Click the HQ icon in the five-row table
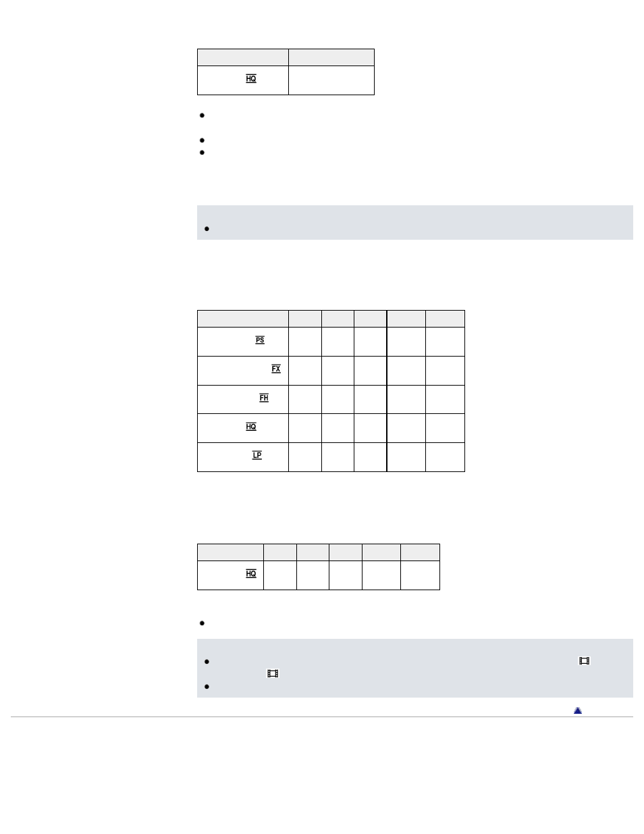This screenshot has height=834, width=644. click(251, 427)
